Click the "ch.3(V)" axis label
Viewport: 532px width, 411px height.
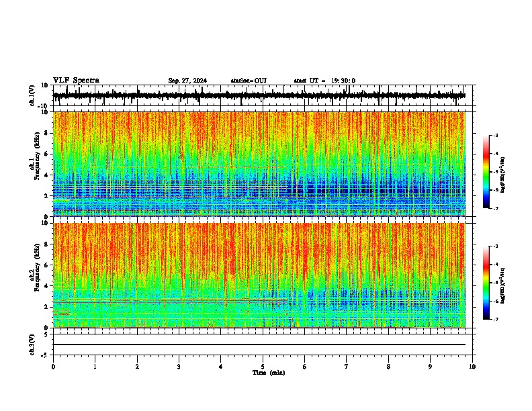[x=32, y=345]
